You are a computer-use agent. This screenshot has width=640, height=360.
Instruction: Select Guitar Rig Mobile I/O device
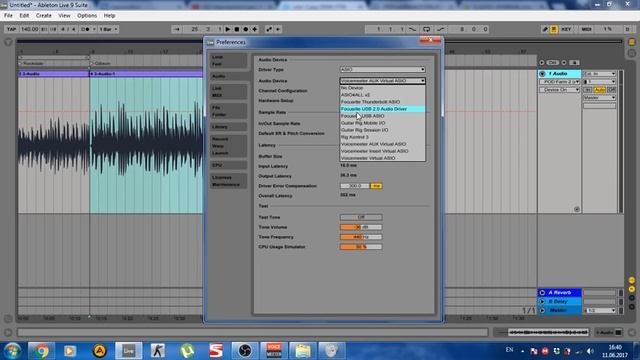382,123
